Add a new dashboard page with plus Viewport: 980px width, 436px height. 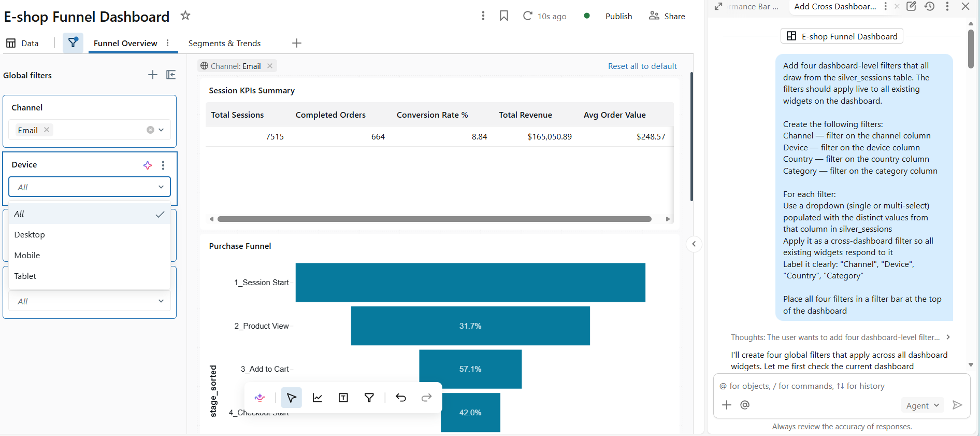(x=297, y=43)
